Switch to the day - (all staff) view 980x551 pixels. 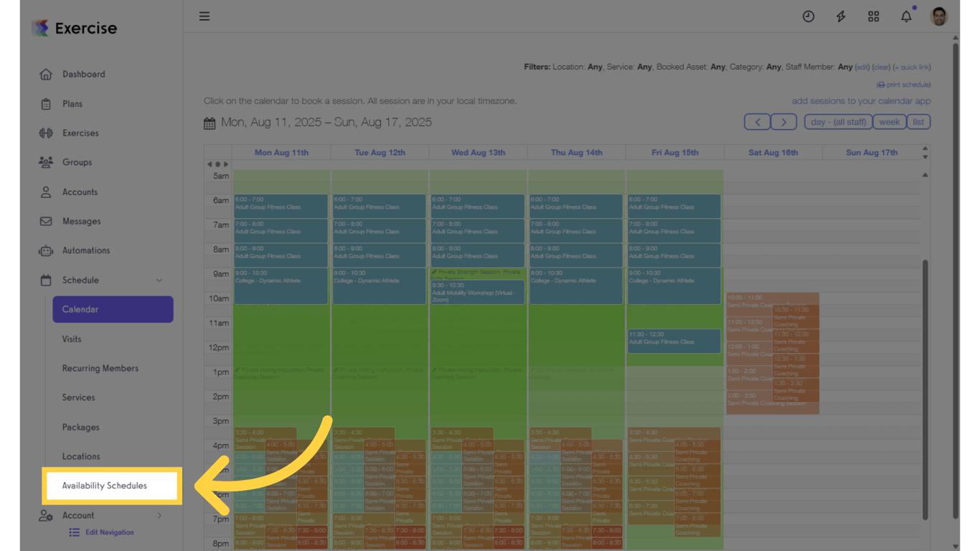tap(838, 121)
